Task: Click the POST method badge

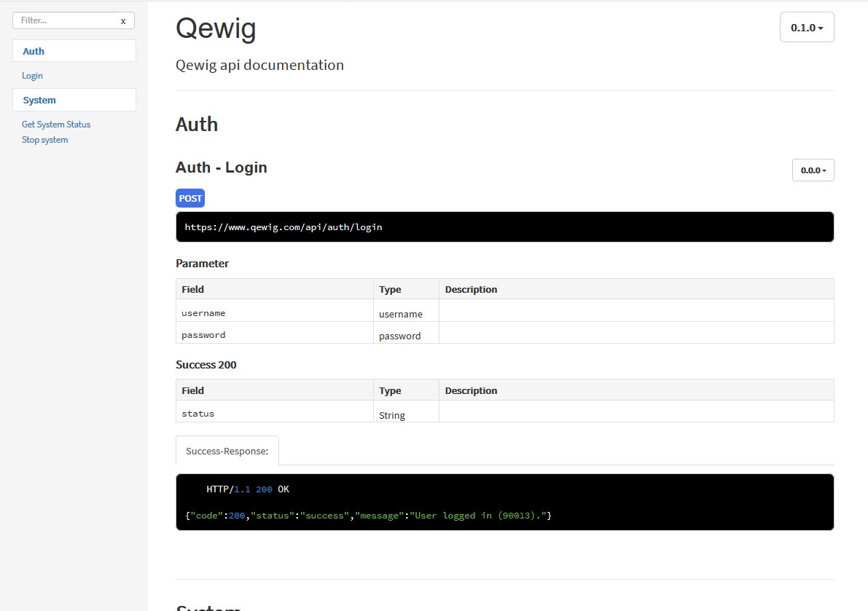Action: tap(190, 198)
